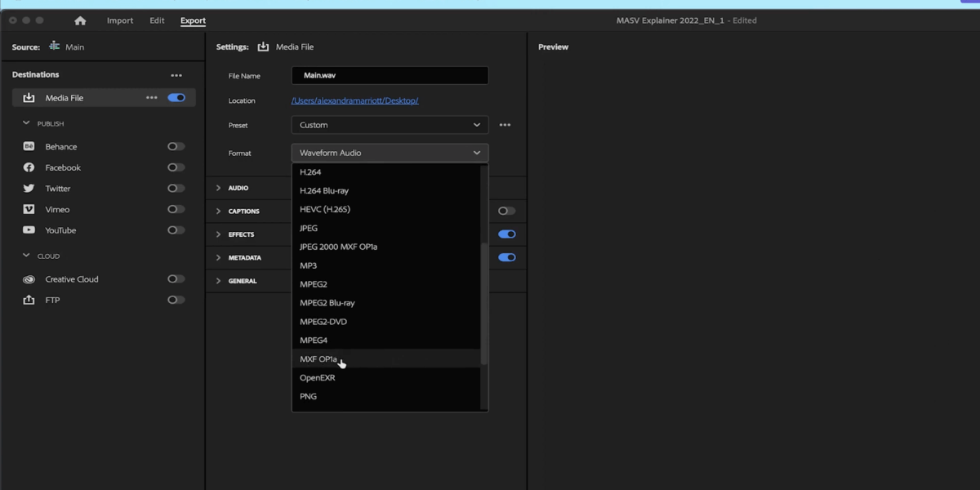Select MPEG2 Blu-ray format
The width and height of the screenshot is (980, 490).
[385, 303]
